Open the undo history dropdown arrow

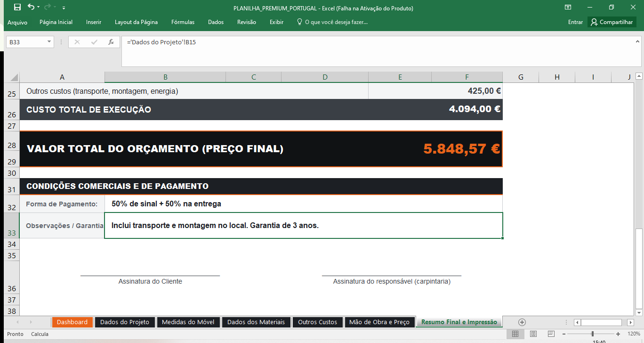point(38,8)
